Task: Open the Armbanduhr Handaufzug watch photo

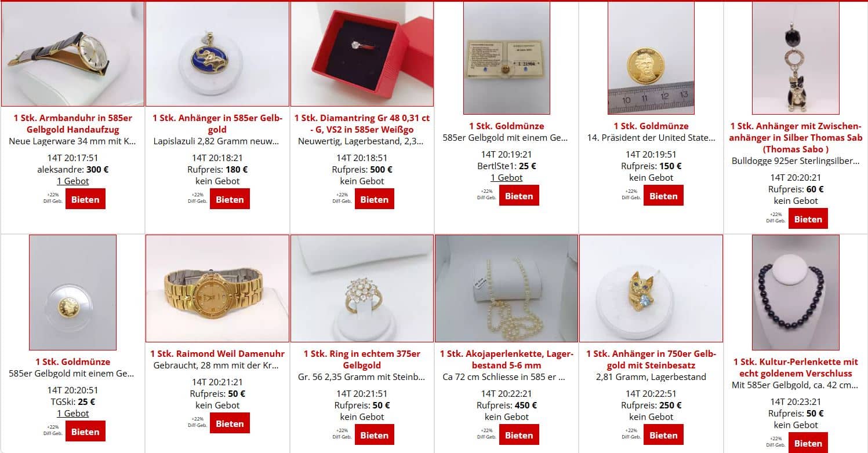Action: tap(72, 54)
